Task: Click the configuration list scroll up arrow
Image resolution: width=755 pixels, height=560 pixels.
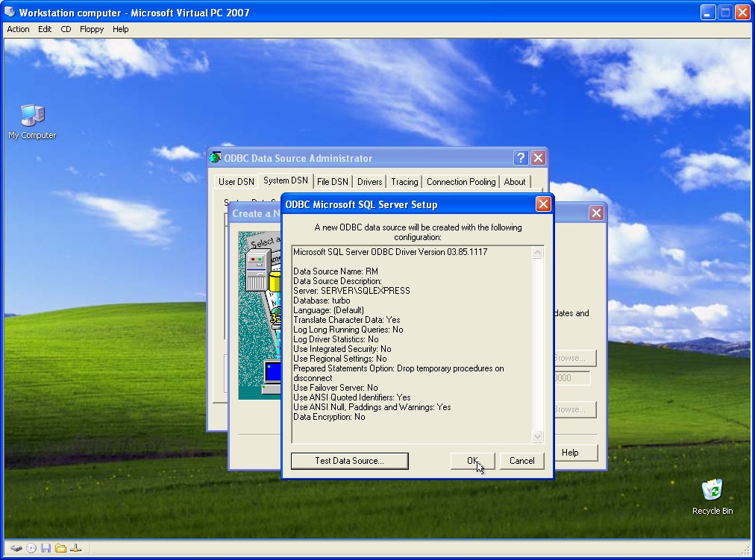Action: pyautogui.click(x=537, y=253)
